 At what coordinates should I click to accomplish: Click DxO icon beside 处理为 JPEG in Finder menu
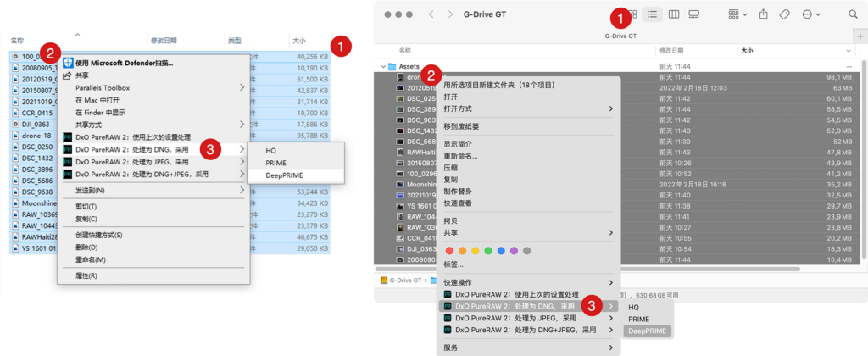448,319
